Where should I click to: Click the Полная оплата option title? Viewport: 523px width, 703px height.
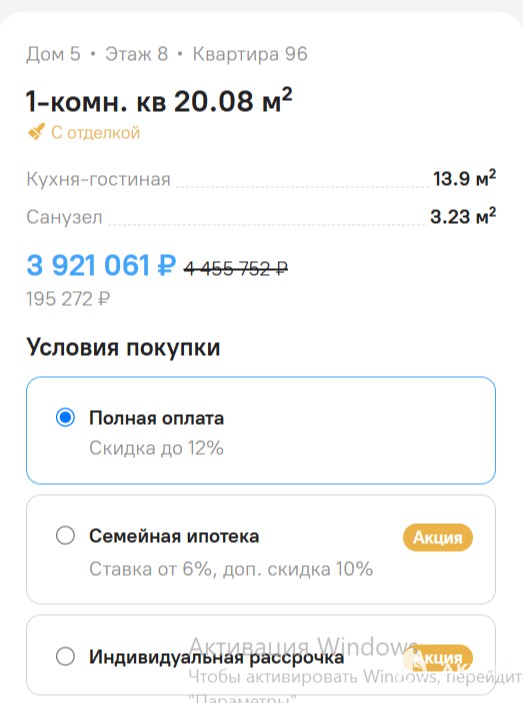[x=156, y=418]
